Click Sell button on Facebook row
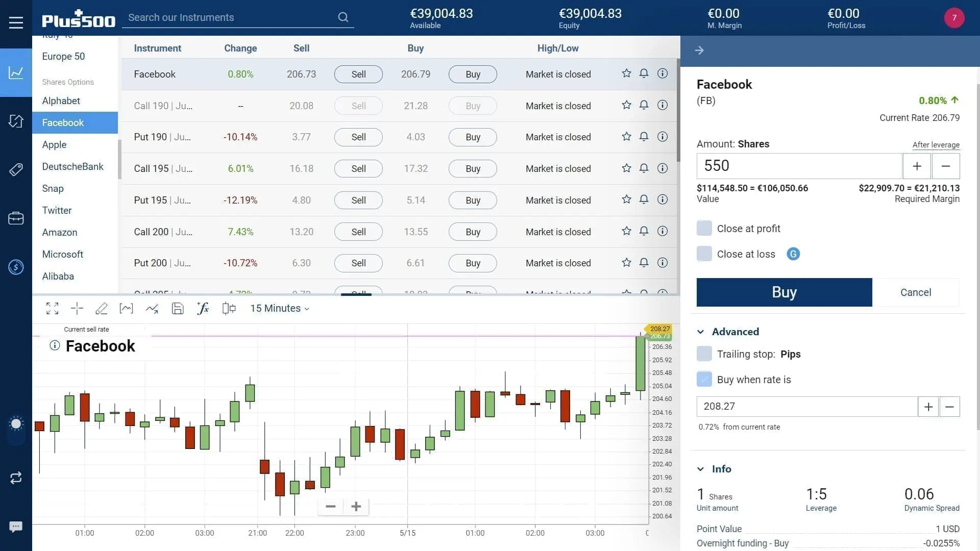The image size is (980, 551). tap(358, 74)
